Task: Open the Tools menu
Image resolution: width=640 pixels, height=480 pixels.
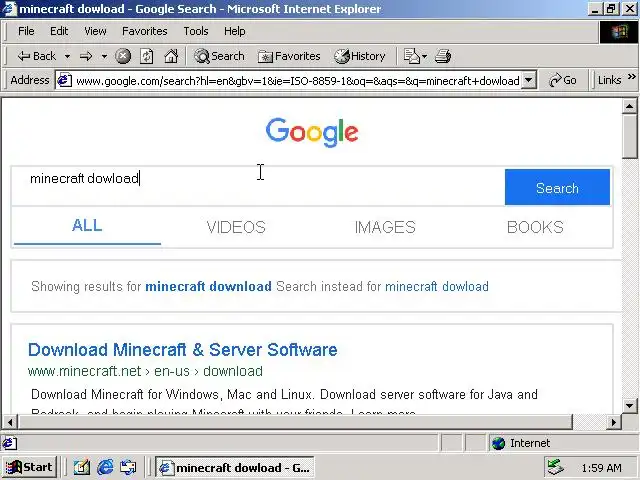Action: click(x=196, y=31)
